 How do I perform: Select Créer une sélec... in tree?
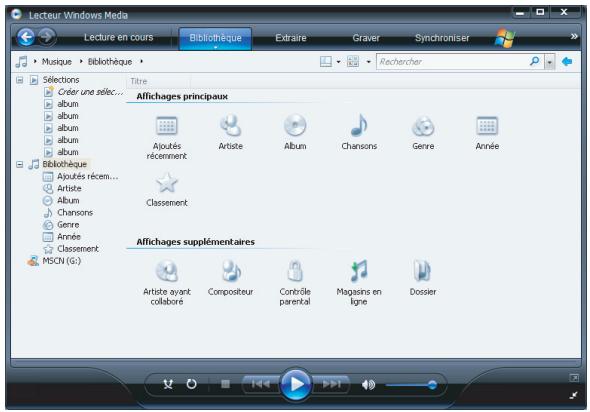coord(90,92)
